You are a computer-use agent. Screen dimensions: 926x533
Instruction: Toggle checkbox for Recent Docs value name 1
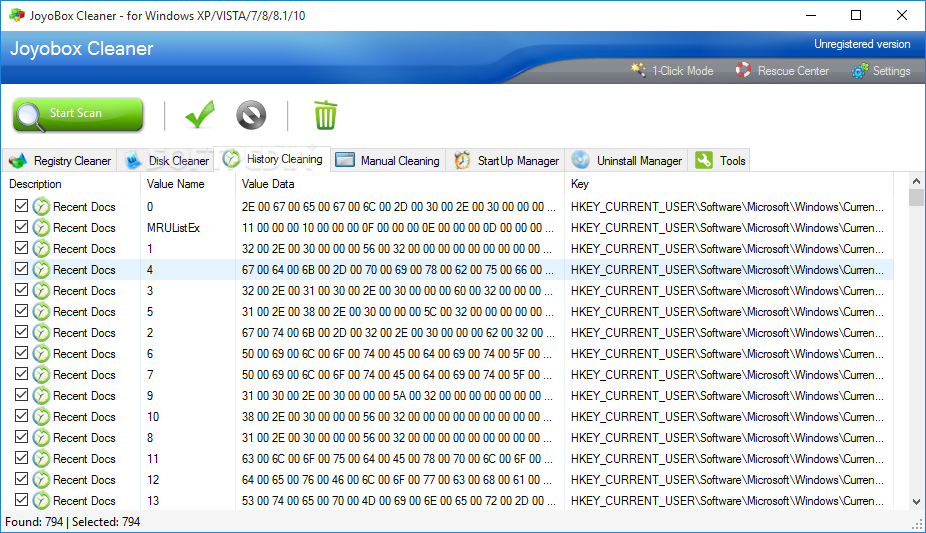point(22,248)
